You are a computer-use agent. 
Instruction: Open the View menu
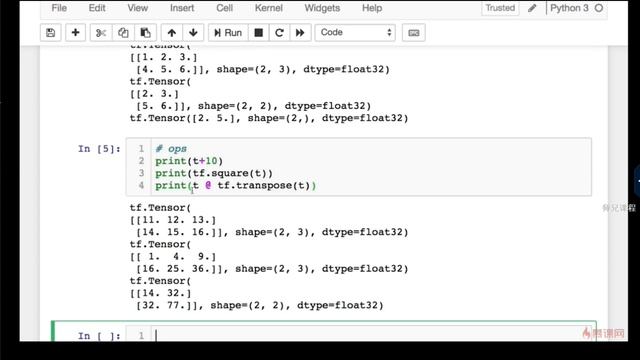[138, 8]
